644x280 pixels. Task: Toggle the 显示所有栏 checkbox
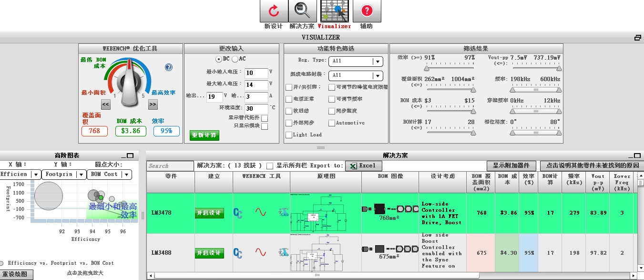(x=270, y=166)
